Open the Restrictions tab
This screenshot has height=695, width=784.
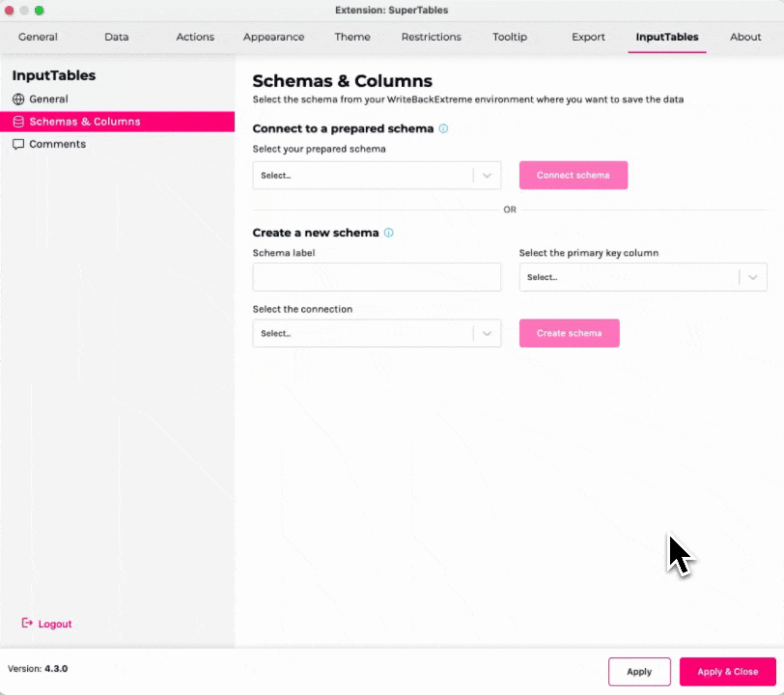pos(431,37)
